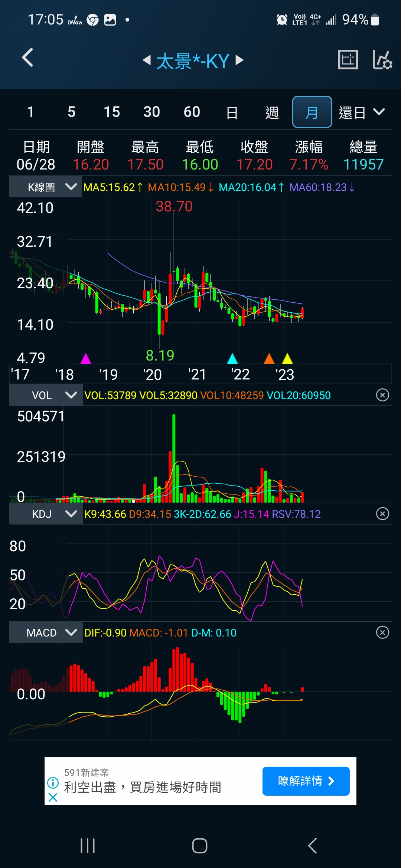This screenshot has width=401, height=868.
Task: Open ad info icon
Action: (53, 783)
